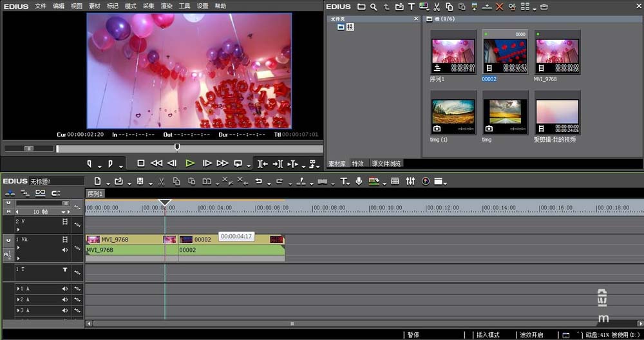Click the search icon in the bin toolbar
Viewport: 644px width, 340px height.
(x=374, y=7)
